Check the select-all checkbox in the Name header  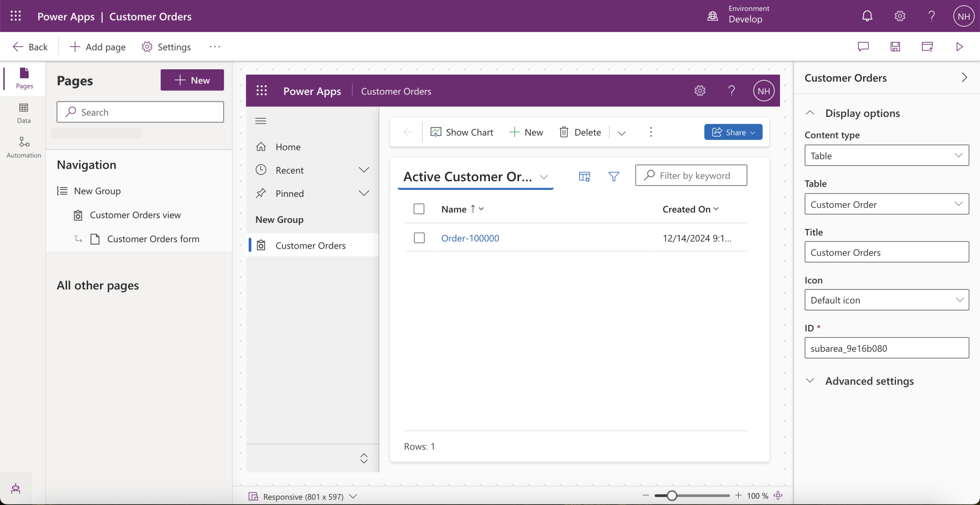pyautogui.click(x=419, y=209)
